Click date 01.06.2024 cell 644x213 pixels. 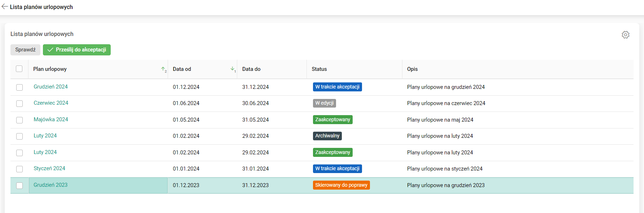click(x=186, y=103)
